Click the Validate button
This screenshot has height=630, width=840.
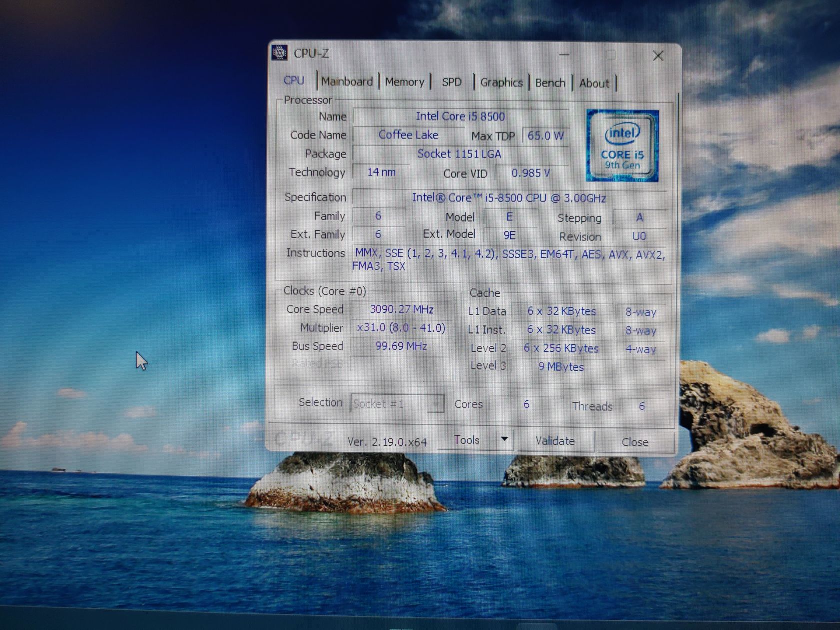(555, 441)
